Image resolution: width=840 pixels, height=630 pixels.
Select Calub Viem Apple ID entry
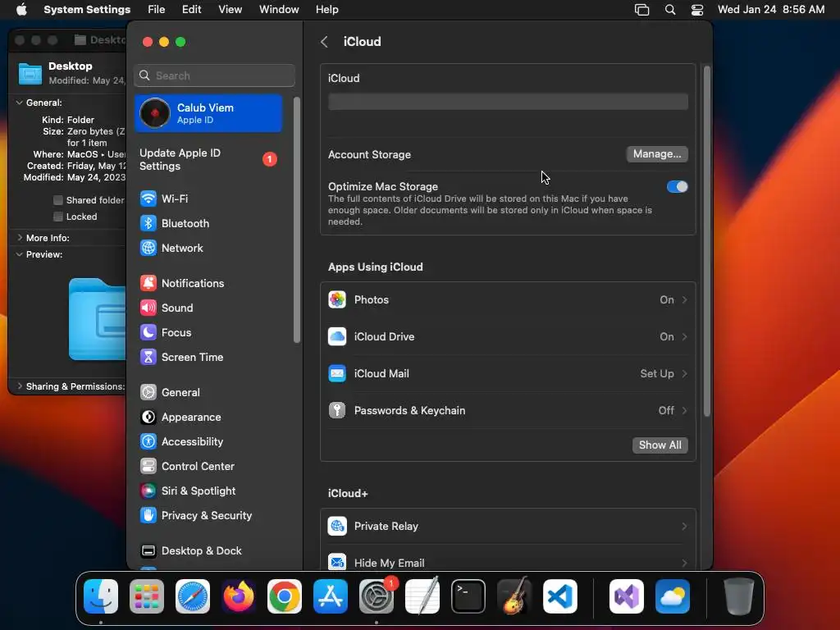tap(208, 113)
